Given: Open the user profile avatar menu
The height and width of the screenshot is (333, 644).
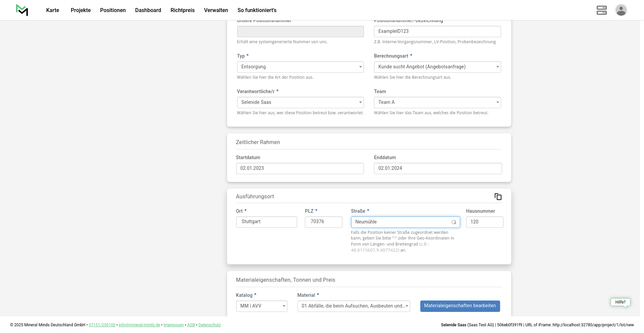Looking at the screenshot, I should pos(621,10).
